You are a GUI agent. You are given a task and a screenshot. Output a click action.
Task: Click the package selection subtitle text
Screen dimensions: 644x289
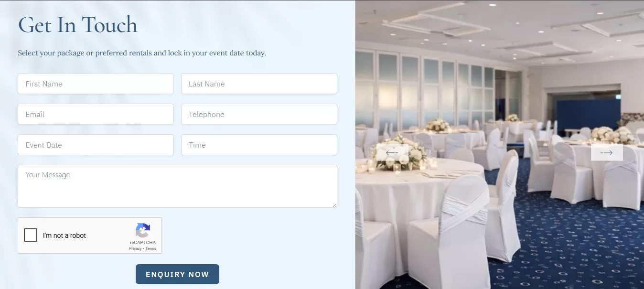tap(142, 53)
